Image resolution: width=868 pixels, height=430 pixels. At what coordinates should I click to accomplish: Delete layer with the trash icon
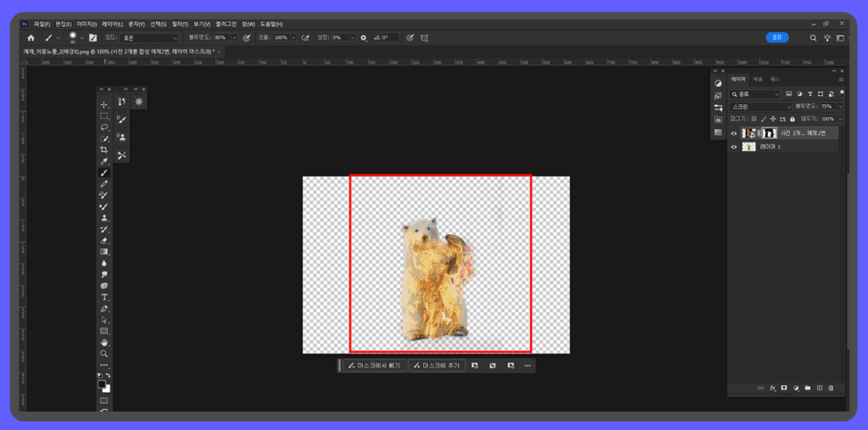tap(831, 388)
